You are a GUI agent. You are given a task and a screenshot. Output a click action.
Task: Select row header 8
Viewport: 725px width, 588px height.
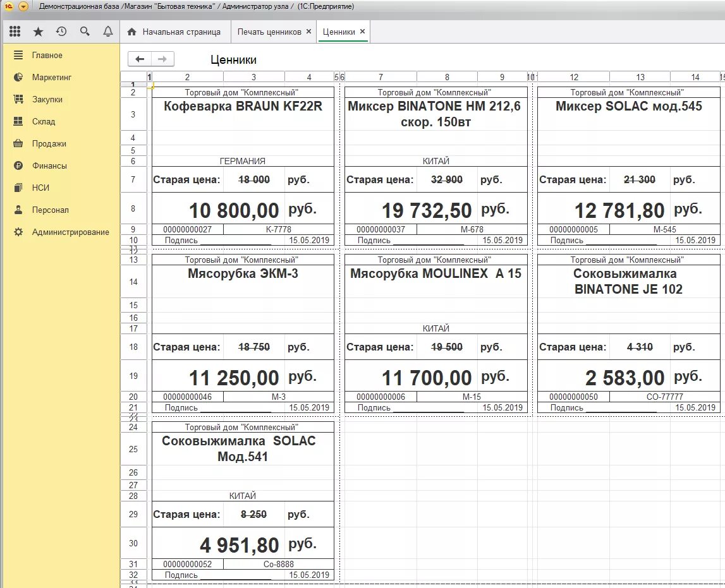click(133, 208)
